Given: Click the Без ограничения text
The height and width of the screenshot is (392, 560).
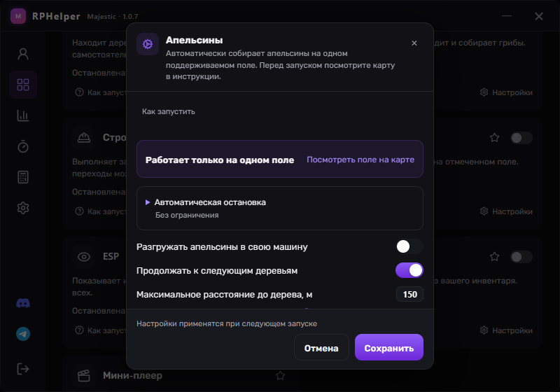Looking at the screenshot, I should pos(187,216).
